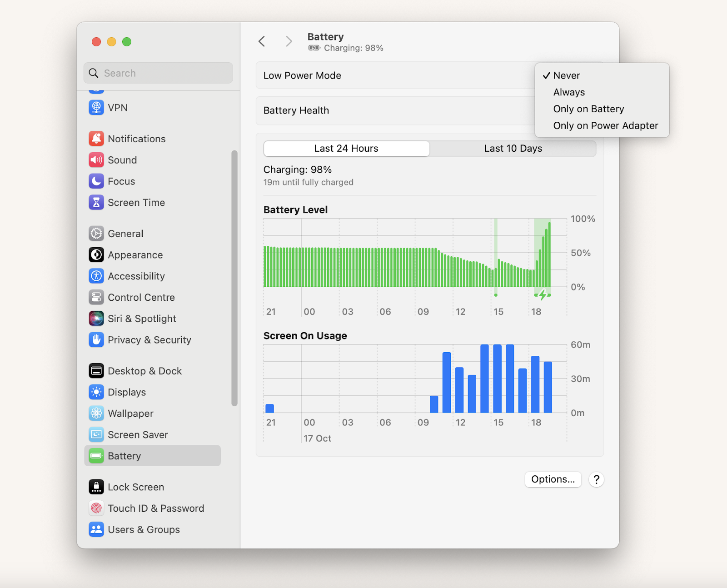This screenshot has height=588, width=727.
Task: Select the Siri & Spotlight icon
Action: click(96, 319)
